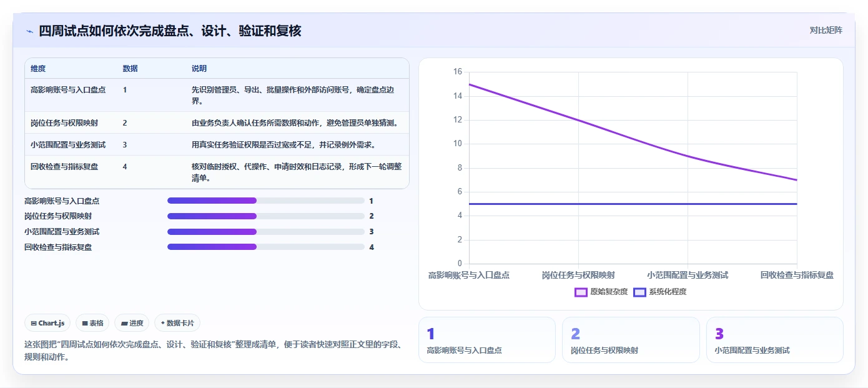Click y-axis value 16 on chart

[458, 72]
